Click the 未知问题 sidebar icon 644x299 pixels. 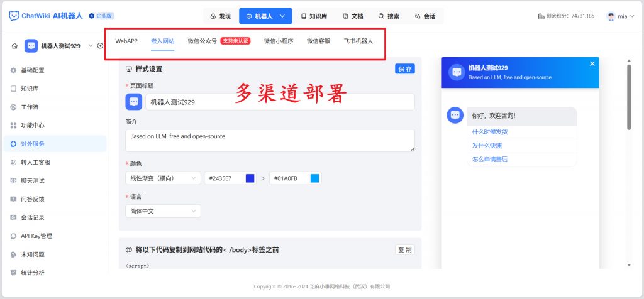click(13, 254)
